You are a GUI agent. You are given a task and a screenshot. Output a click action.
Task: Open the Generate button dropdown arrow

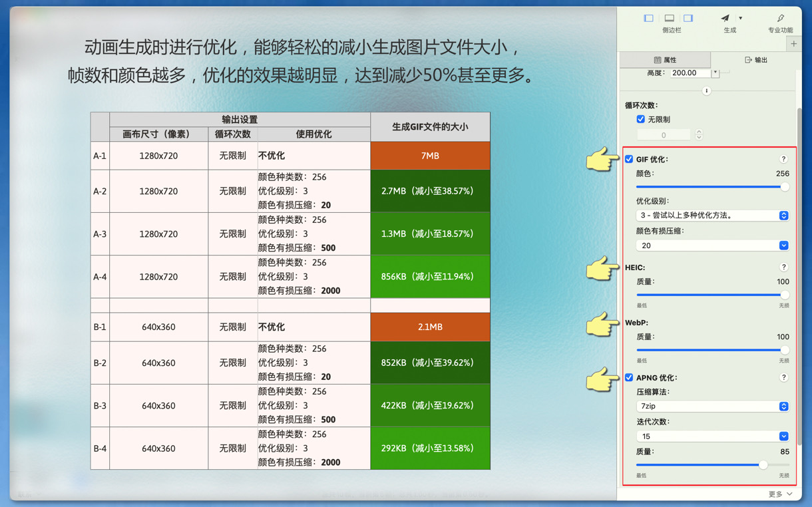click(741, 19)
